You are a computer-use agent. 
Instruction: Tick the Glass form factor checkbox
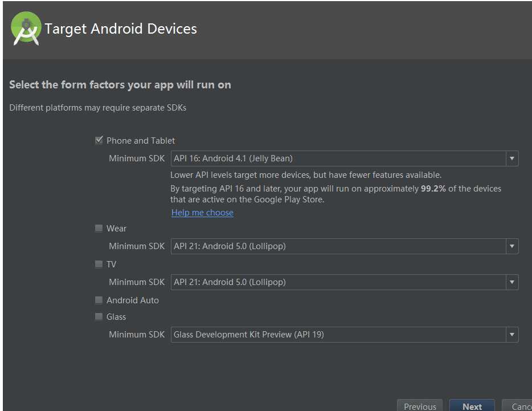99,316
